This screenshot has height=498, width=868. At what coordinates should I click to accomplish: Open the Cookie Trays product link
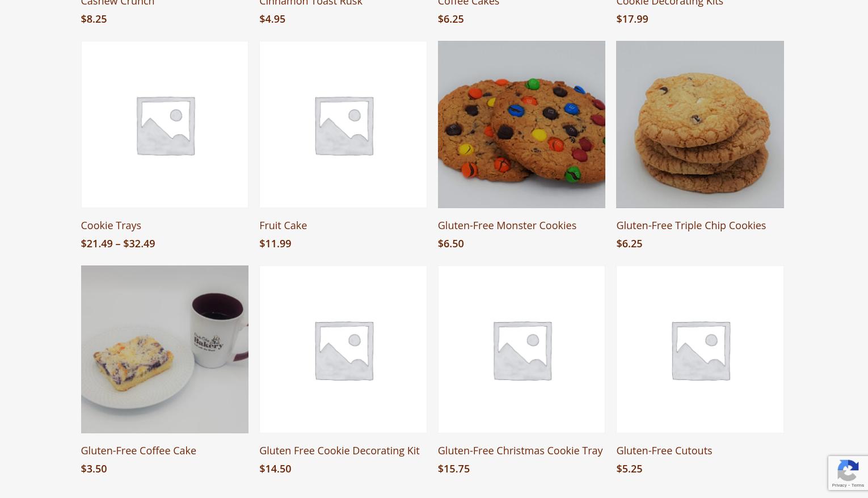(x=111, y=225)
